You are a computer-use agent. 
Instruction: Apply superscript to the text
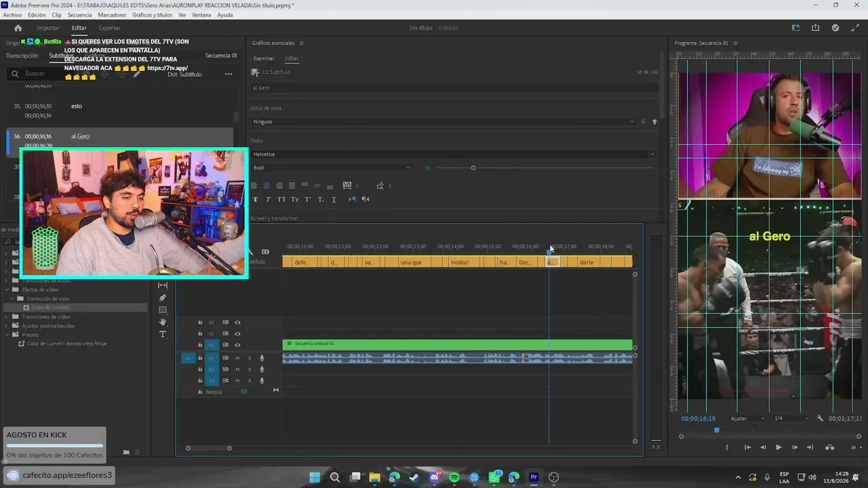(307, 199)
